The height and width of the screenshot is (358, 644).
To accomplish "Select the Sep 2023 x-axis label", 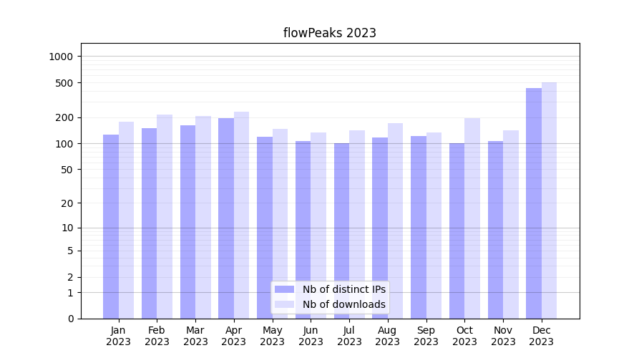I will (x=426, y=336).
